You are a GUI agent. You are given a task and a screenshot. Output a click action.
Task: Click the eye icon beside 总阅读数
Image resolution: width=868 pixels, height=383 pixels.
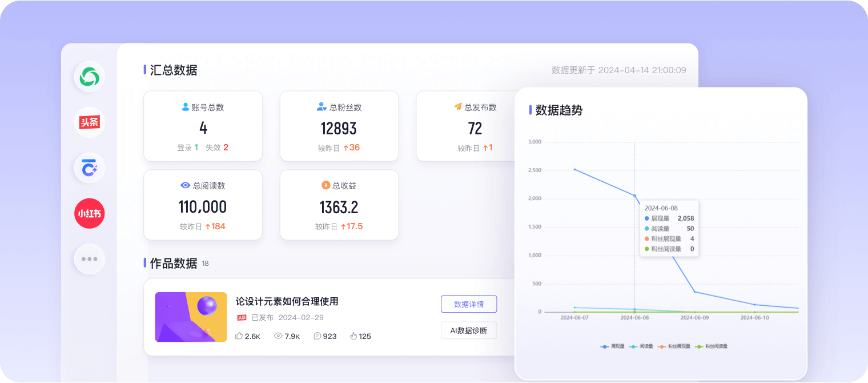click(185, 185)
